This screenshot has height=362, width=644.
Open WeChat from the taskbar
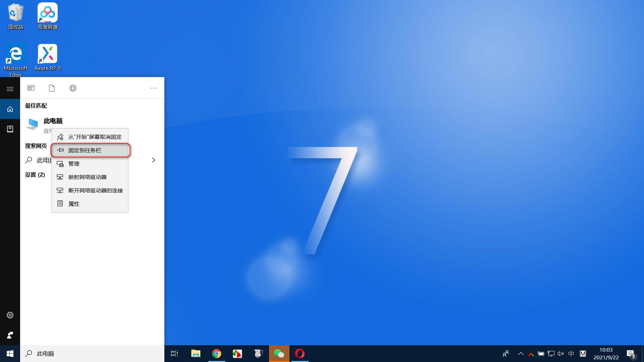tap(279, 354)
